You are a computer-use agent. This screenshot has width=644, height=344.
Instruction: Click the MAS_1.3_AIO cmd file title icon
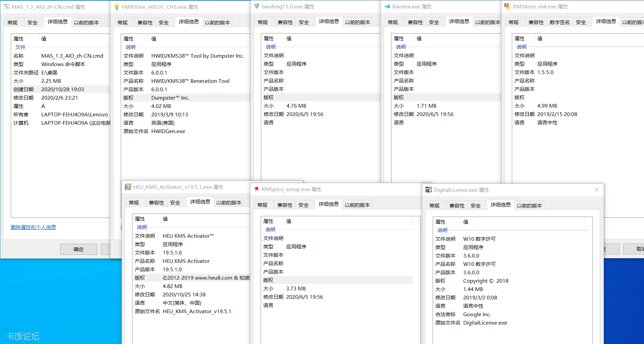[x=7, y=7]
